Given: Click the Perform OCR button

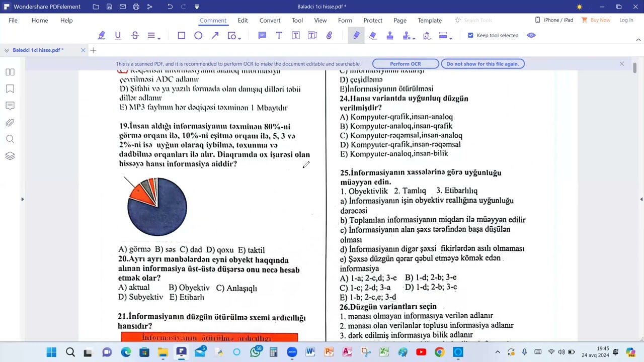Looking at the screenshot, I should pyautogui.click(x=406, y=64).
